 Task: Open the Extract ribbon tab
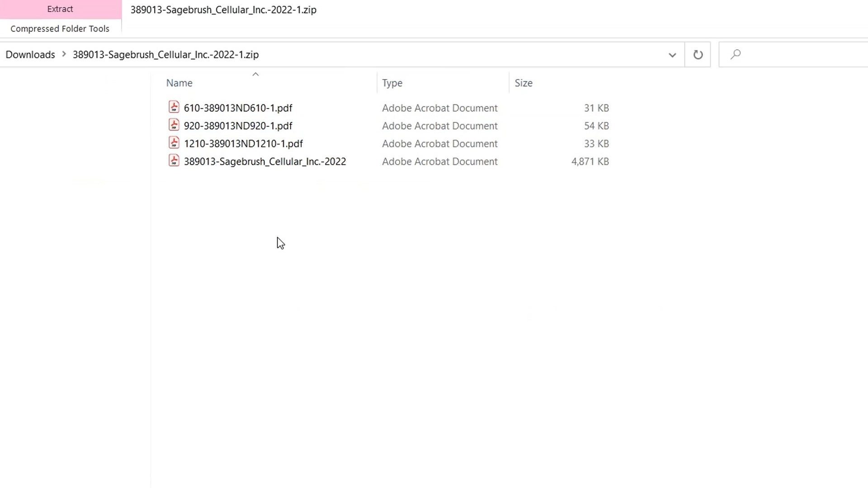(x=60, y=9)
